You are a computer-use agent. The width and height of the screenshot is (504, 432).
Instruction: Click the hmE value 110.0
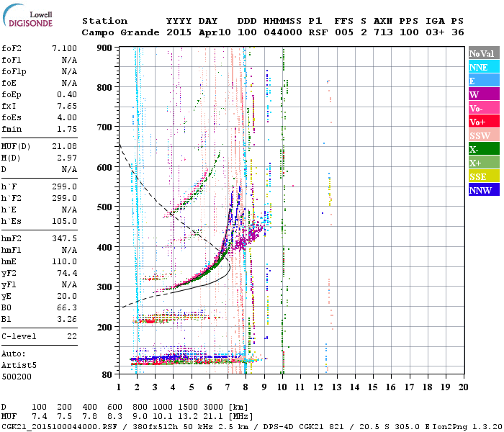(x=64, y=261)
